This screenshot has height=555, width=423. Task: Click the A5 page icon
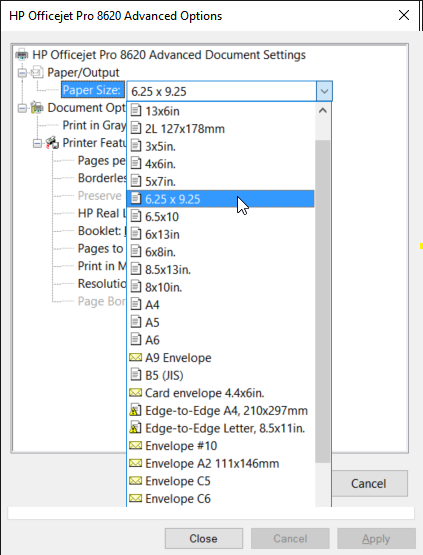[136, 321]
